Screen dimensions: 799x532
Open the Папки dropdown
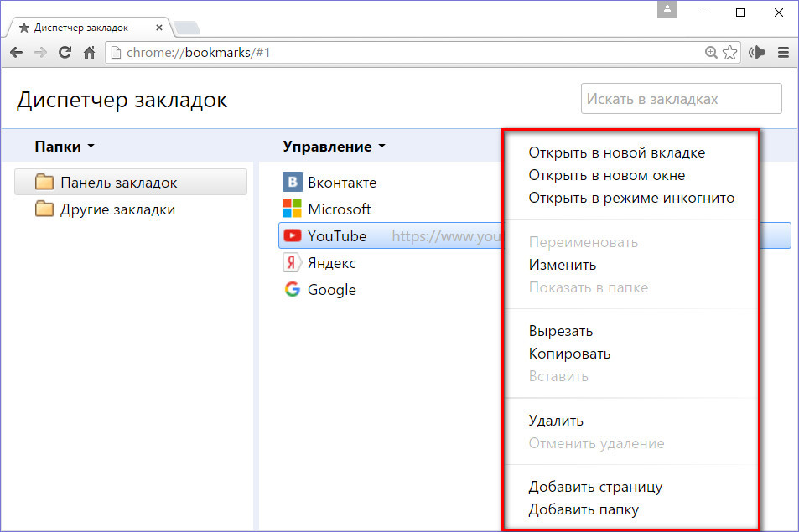point(65,147)
